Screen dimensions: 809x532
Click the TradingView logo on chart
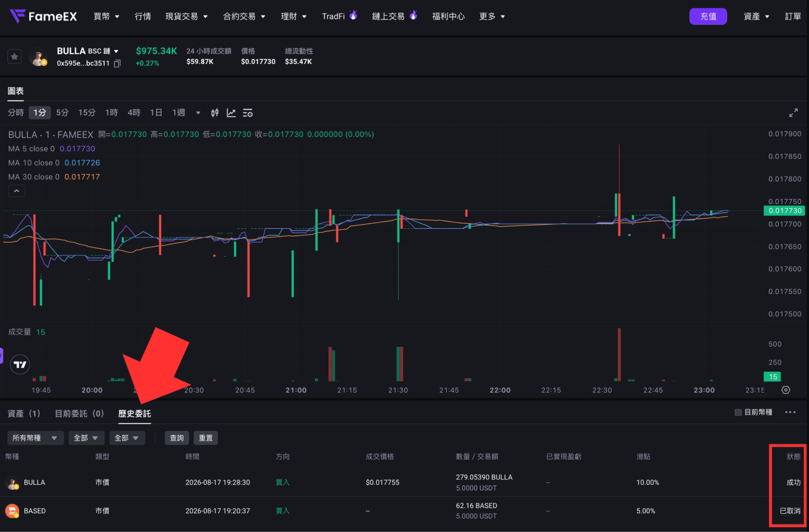click(x=20, y=364)
